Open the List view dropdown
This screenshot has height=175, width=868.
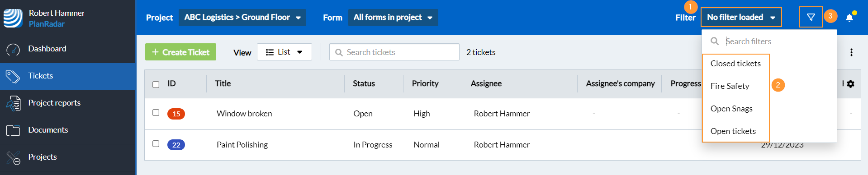(x=285, y=52)
